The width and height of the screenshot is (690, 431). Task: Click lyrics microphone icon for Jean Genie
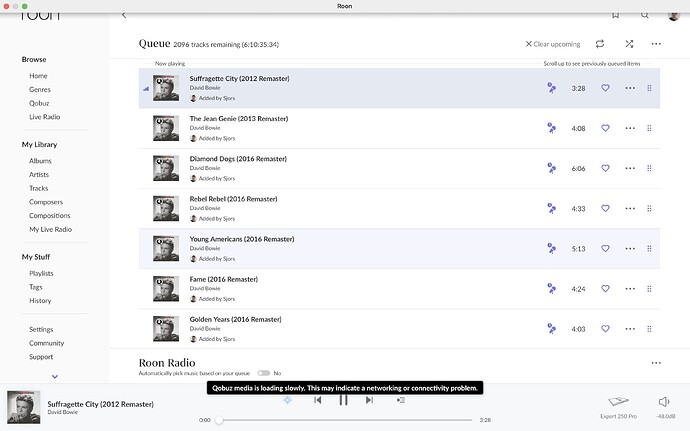(551, 128)
